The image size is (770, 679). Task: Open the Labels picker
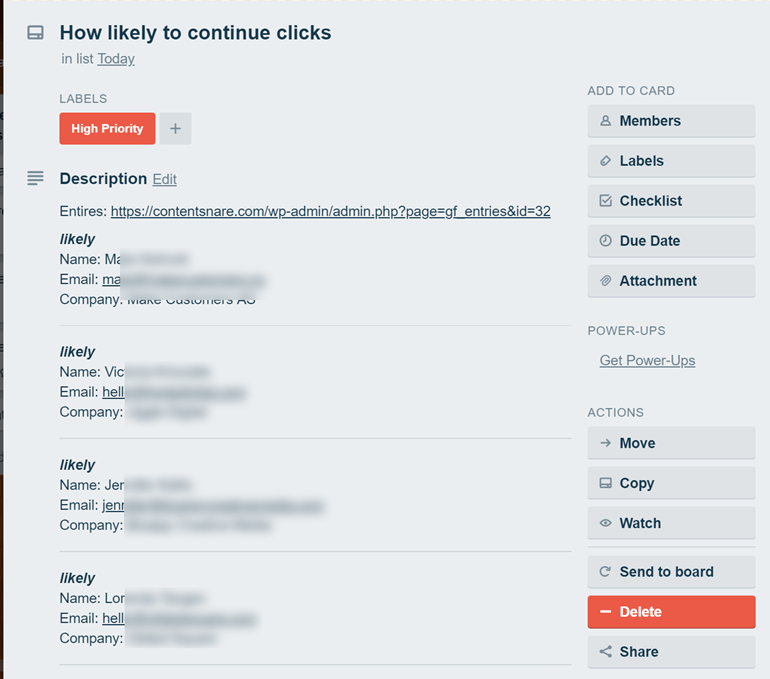671,161
